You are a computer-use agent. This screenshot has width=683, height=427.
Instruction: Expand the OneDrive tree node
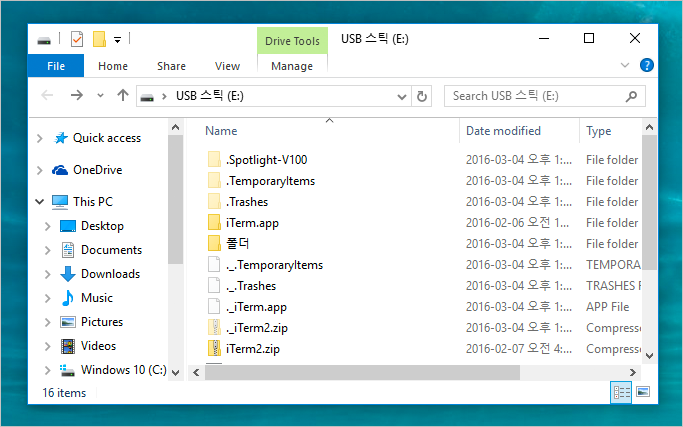(x=40, y=170)
